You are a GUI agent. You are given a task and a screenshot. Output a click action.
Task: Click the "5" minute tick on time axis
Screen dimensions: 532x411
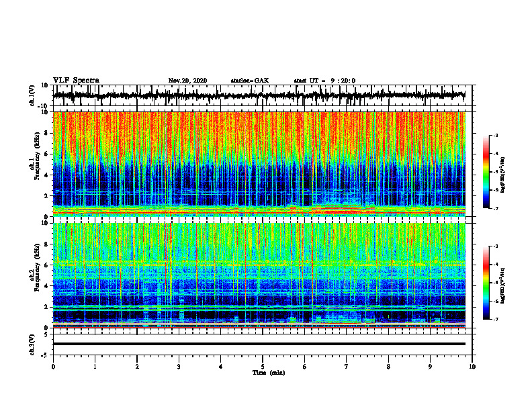tap(263, 367)
